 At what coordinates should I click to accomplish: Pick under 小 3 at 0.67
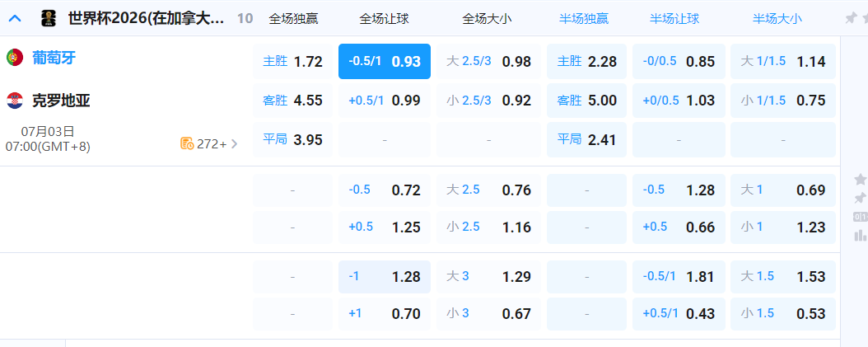(489, 314)
